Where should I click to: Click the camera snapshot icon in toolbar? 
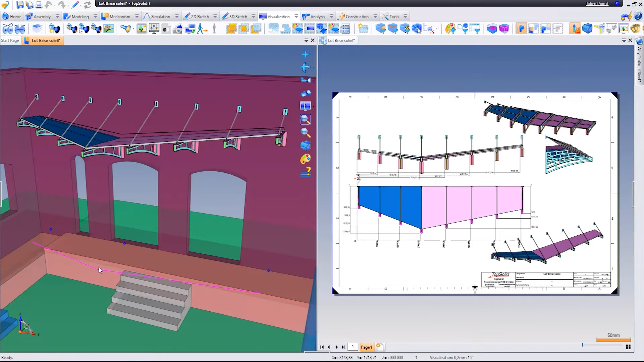pyautogui.click(x=177, y=29)
